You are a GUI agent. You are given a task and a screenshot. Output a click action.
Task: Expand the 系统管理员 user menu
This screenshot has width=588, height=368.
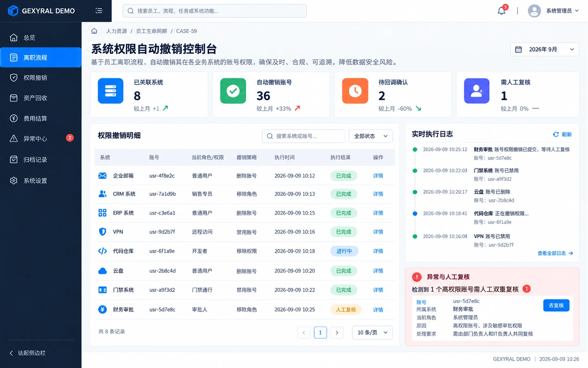(x=563, y=11)
